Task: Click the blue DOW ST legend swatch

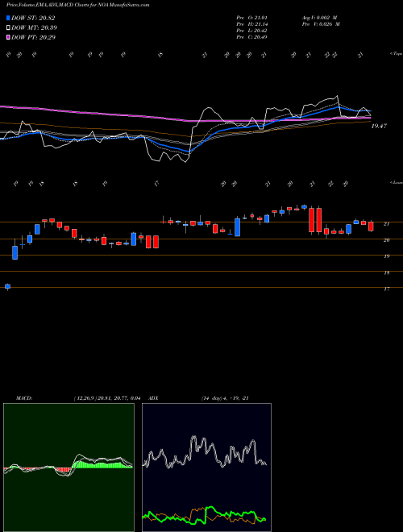Action: [x=8, y=18]
